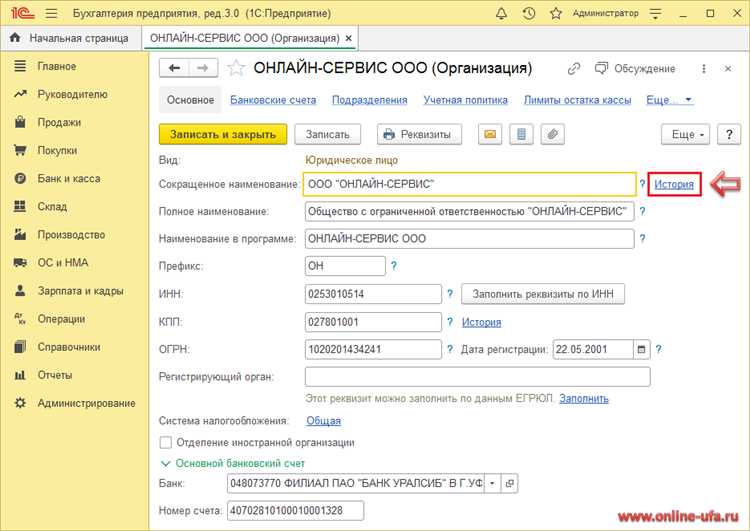Open favorites star in title bar

point(555,13)
